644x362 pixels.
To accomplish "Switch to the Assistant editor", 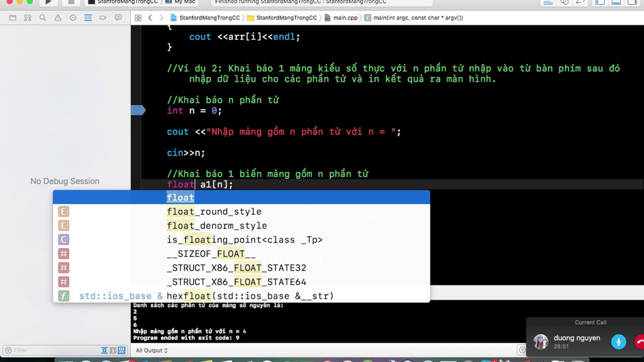I will pyautogui.click(x=564, y=2).
